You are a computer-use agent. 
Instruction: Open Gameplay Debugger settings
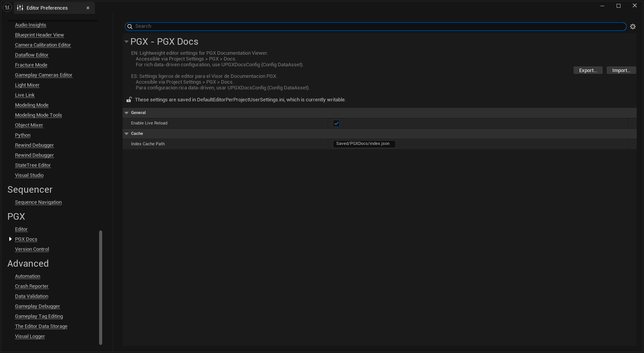[37, 306]
